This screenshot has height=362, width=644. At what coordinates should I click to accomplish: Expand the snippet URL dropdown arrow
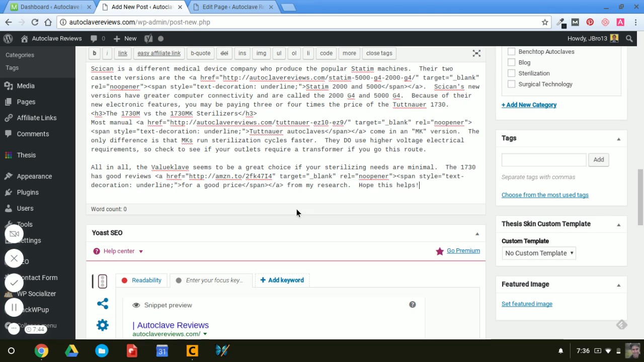point(205,334)
